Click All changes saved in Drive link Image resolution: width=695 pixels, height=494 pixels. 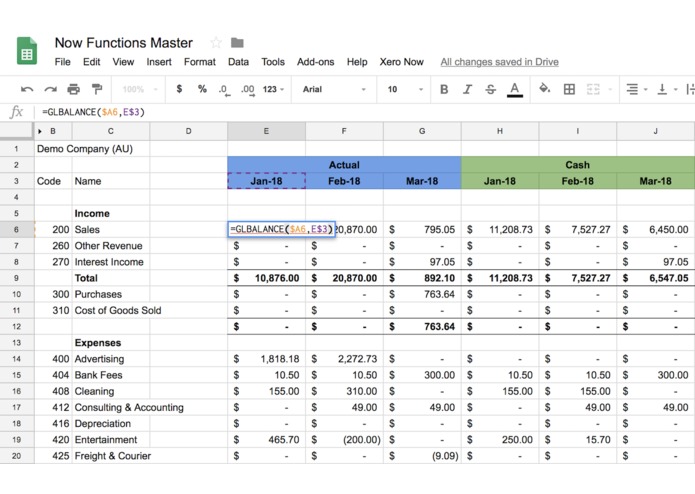[x=500, y=62]
